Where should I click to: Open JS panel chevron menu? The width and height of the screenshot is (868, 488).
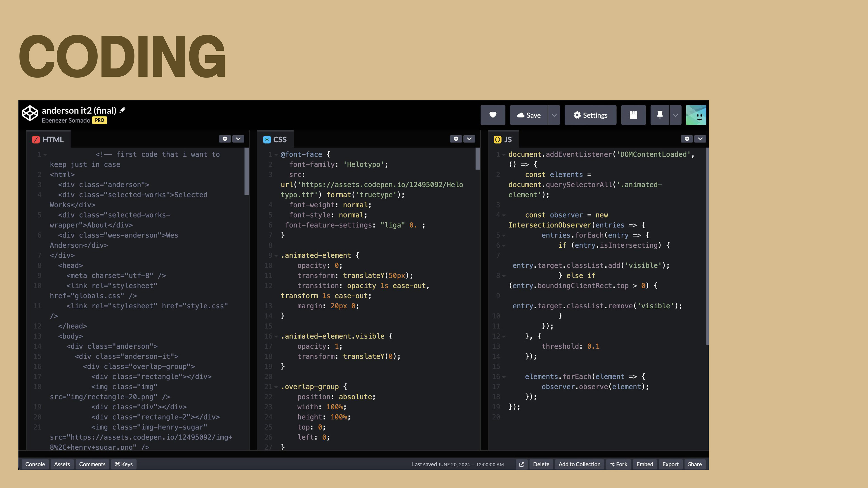pyautogui.click(x=700, y=139)
